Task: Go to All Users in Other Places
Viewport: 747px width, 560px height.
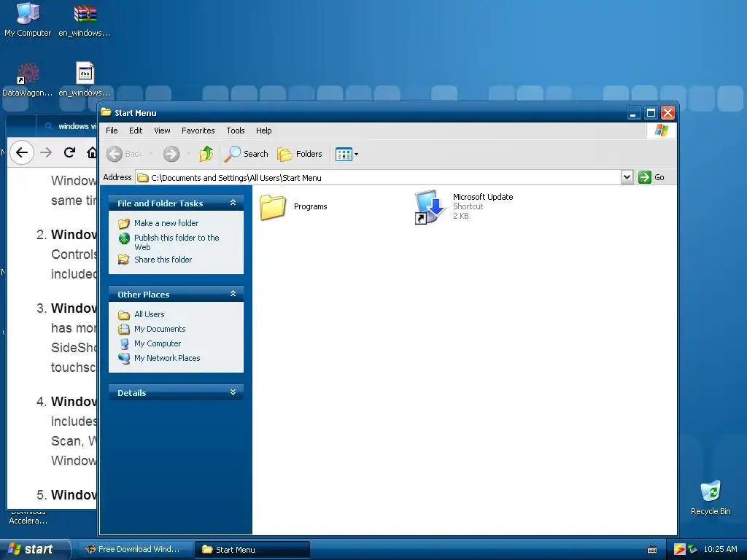Action: [149, 314]
